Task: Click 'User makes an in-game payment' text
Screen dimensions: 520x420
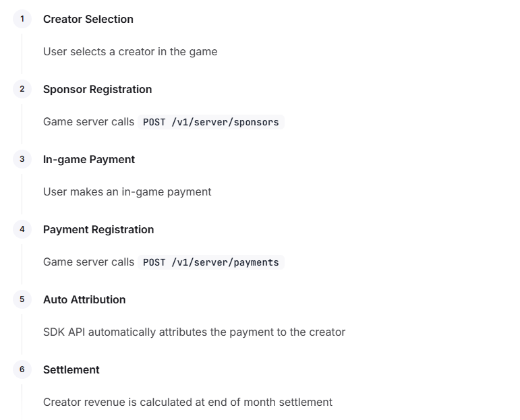Action: click(x=127, y=192)
